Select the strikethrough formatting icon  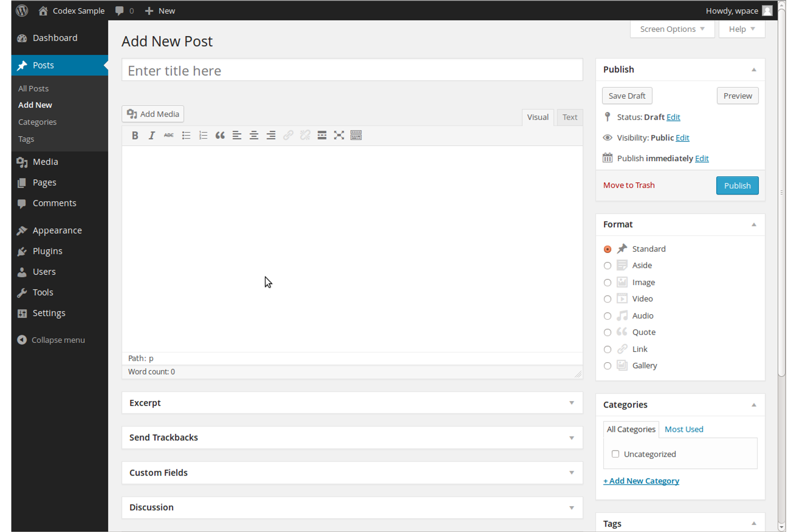click(x=169, y=135)
